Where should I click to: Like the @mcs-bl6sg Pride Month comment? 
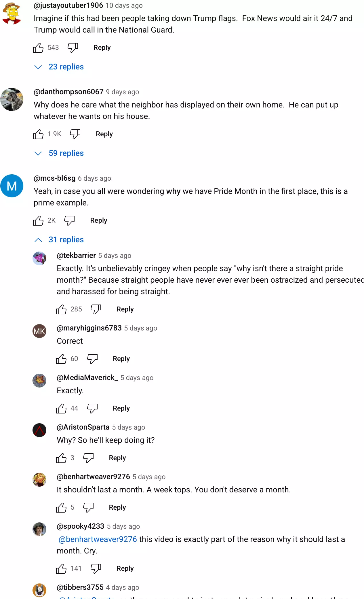coord(38,221)
